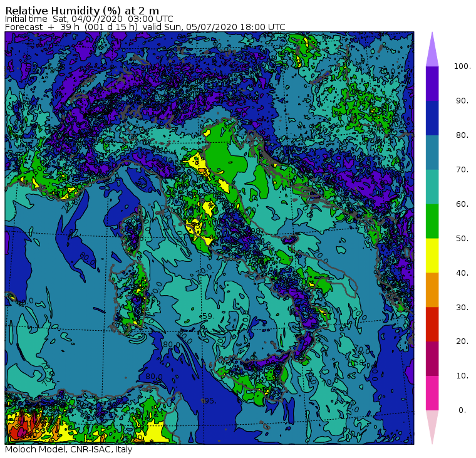Click the '60.' legend label
This screenshot has width=476, height=458.
[462, 204]
